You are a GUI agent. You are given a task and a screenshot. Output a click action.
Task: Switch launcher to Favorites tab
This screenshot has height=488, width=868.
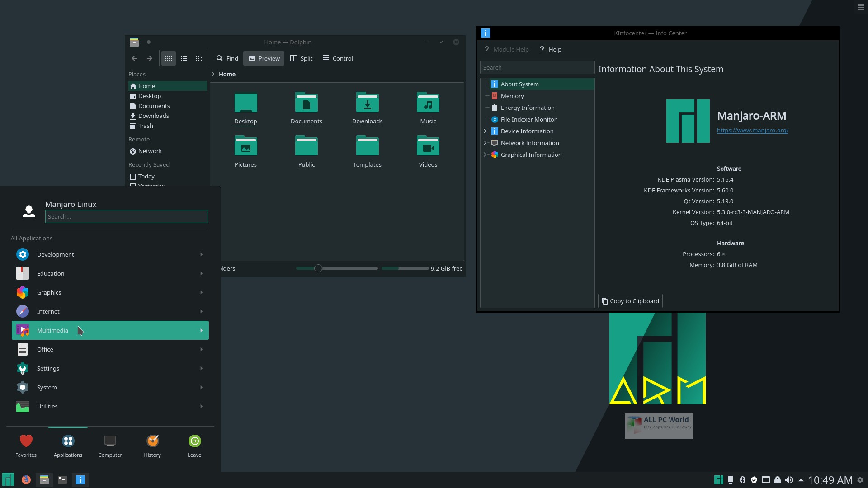[x=26, y=446]
